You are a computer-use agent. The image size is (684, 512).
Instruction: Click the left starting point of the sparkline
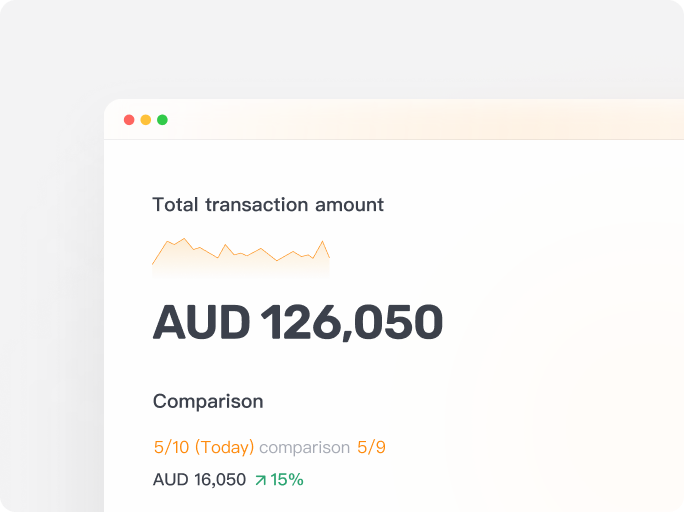click(x=154, y=263)
